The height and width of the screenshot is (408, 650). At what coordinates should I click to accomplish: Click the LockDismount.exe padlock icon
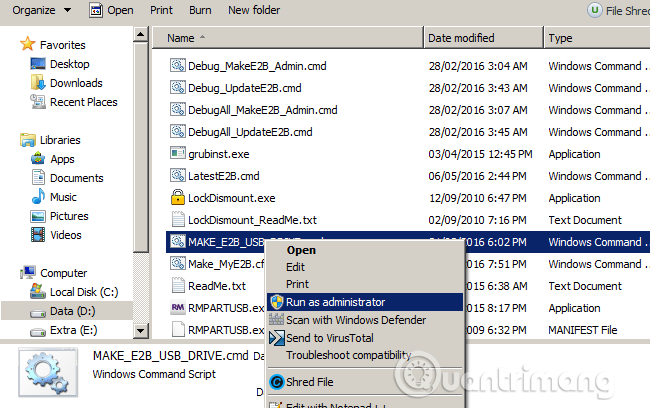click(x=178, y=197)
